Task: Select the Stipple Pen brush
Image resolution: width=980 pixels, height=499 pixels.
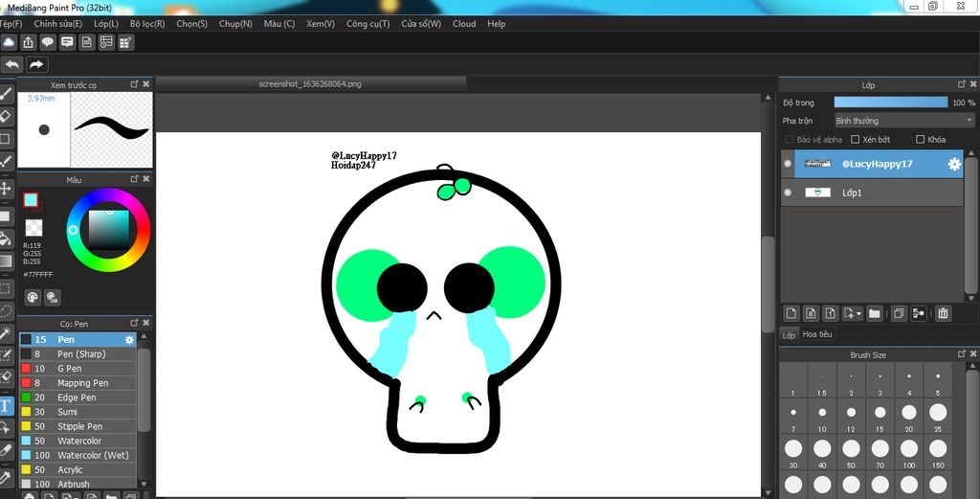Action: [x=78, y=426]
